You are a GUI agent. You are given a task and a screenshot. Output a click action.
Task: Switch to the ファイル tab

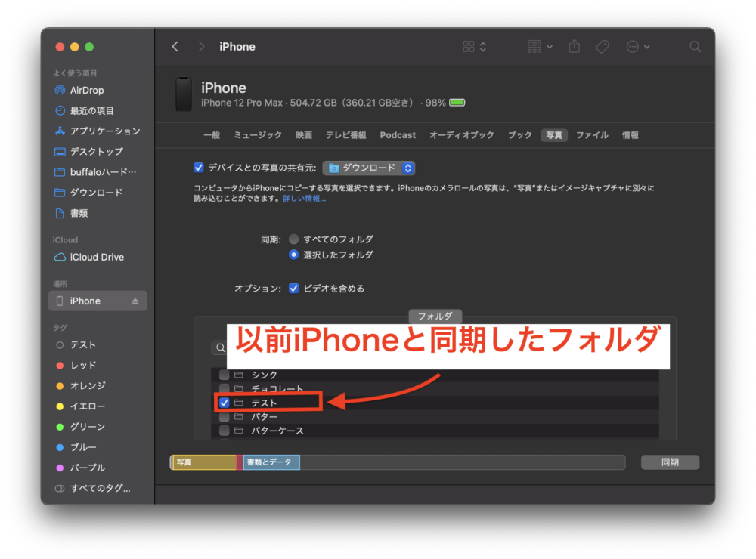coord(592,135)
